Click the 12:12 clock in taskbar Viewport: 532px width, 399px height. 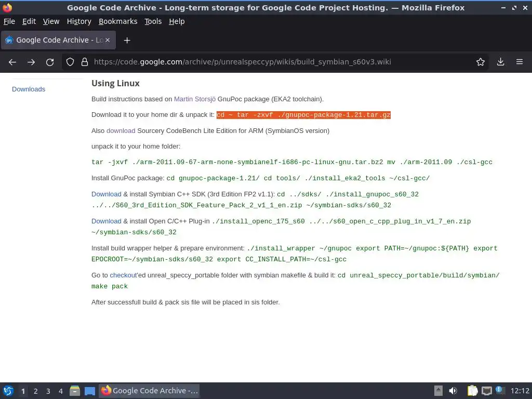tap(520, 391)
